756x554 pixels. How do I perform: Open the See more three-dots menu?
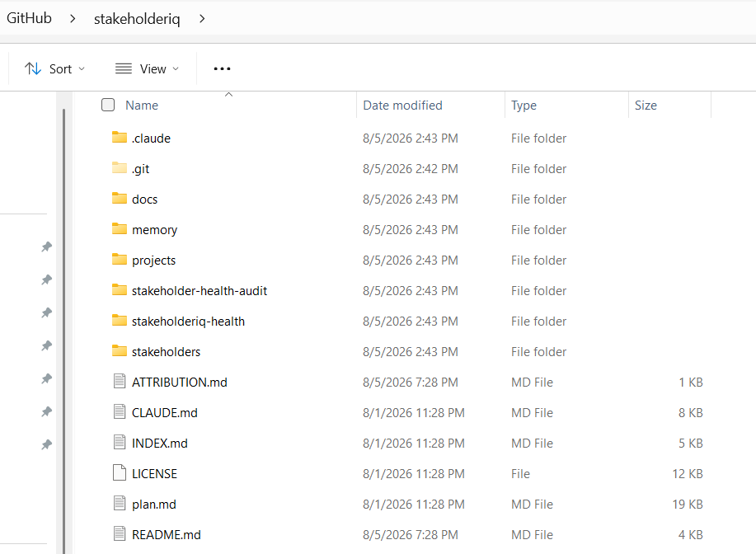click(x=222, y=69)
